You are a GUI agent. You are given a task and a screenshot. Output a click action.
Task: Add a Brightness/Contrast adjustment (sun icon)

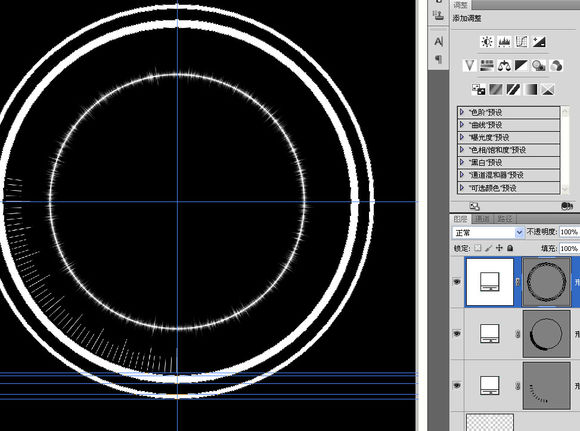pyautogui.click(x=487, y=42)
